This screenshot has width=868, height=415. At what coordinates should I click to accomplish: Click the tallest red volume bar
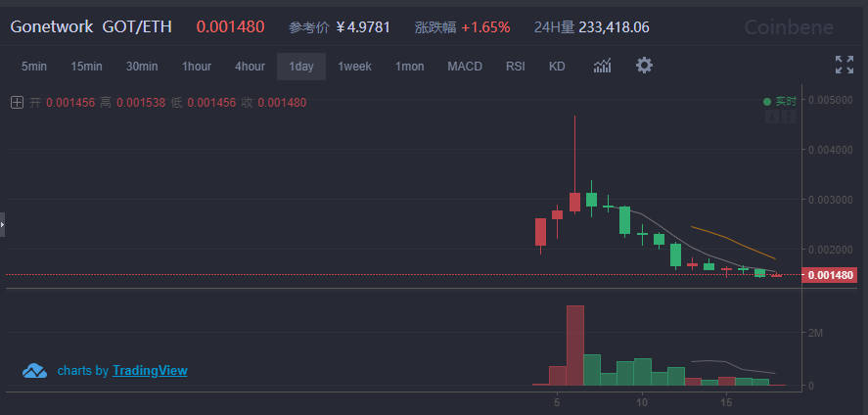click(574, 345)
